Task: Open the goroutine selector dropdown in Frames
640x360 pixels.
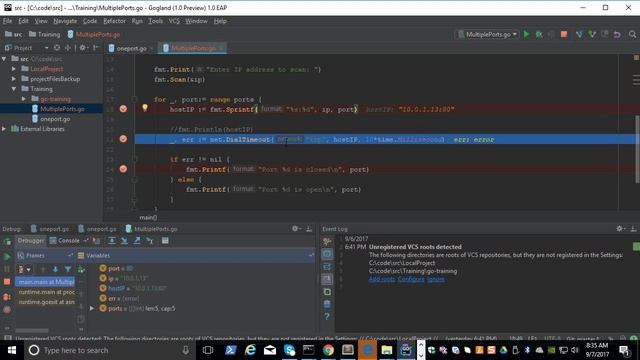Action: coord(24,269)
